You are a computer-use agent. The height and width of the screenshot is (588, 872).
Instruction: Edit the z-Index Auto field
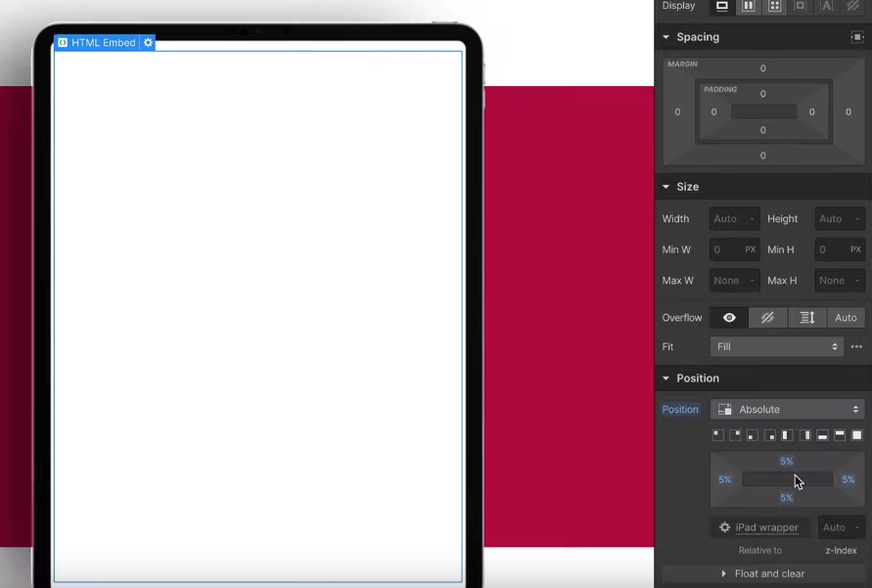(x=842, y=527)
